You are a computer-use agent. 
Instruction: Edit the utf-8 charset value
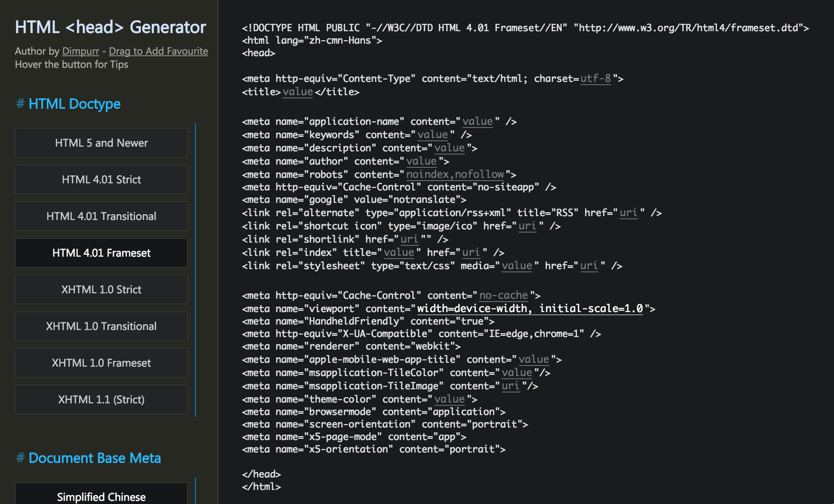point(595,78)
